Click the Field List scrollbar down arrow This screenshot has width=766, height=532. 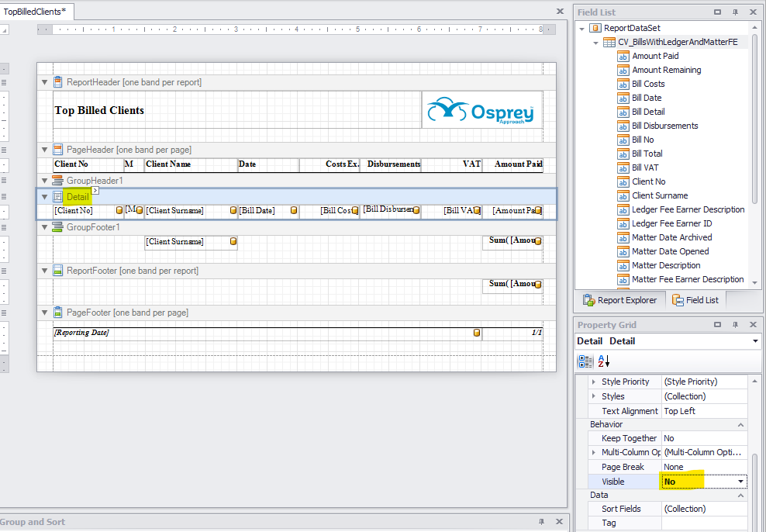[x=755, y=283]
